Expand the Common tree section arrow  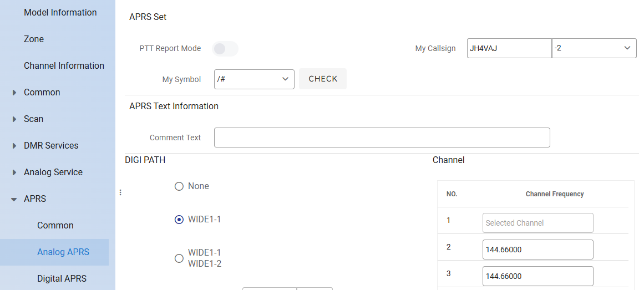click(x=14, y=93)
